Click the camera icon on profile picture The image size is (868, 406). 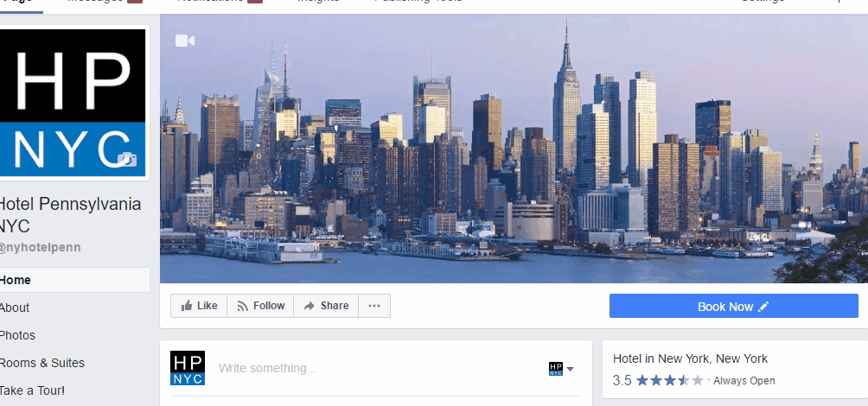coord(127,159)
